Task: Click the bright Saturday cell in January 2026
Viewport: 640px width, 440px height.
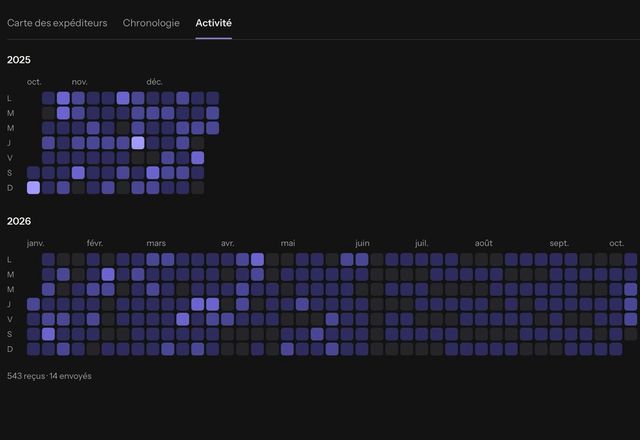Action: [x=48, y=334]
